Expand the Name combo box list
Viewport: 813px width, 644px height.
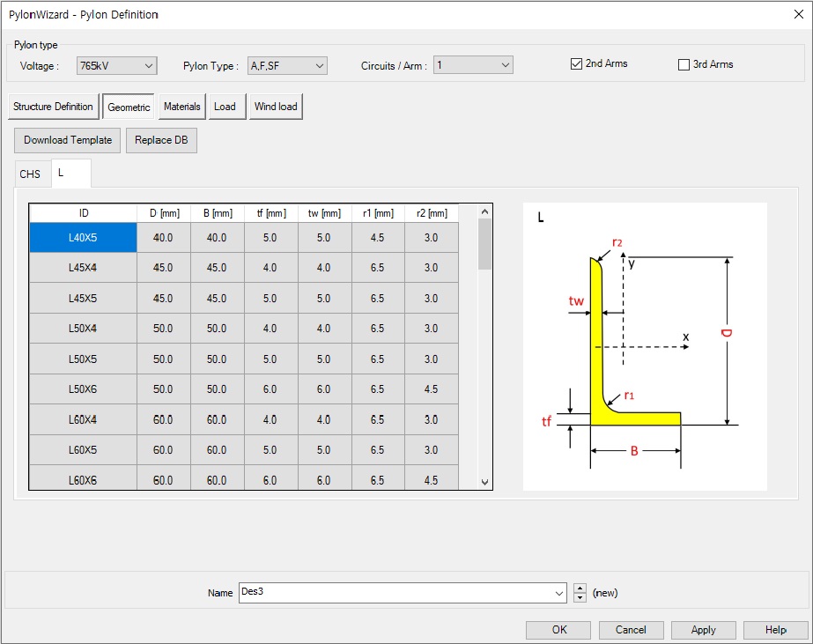[559, 593]
